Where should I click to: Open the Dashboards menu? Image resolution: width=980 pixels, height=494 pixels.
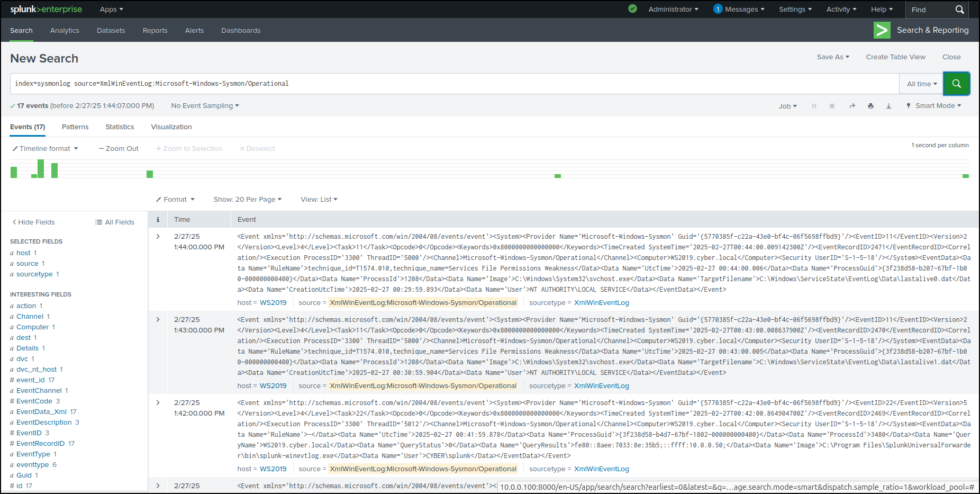point(241,30)
